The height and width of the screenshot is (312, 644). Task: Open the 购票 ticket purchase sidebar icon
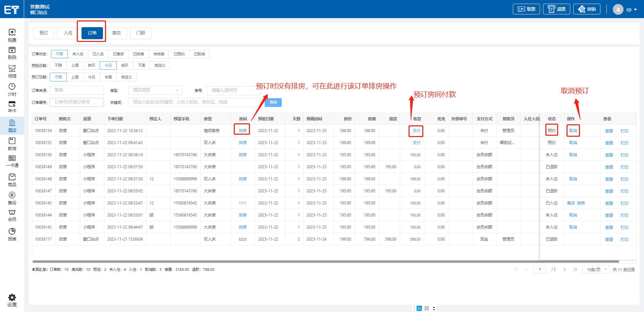click(x=12, y=35)
